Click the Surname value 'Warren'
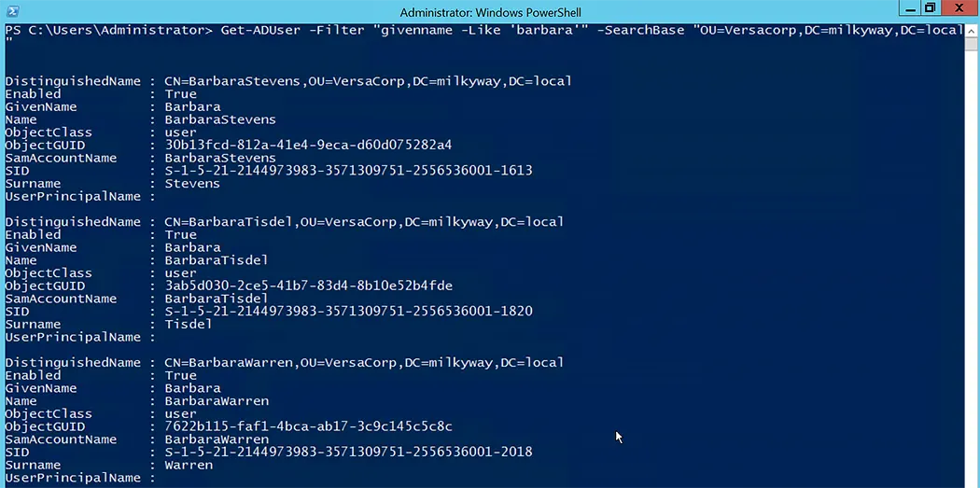 click(x=189, y=465)
